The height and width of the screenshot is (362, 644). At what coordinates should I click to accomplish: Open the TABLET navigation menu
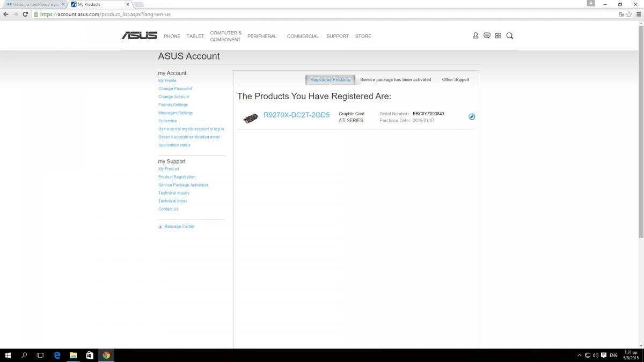(195, 36)
